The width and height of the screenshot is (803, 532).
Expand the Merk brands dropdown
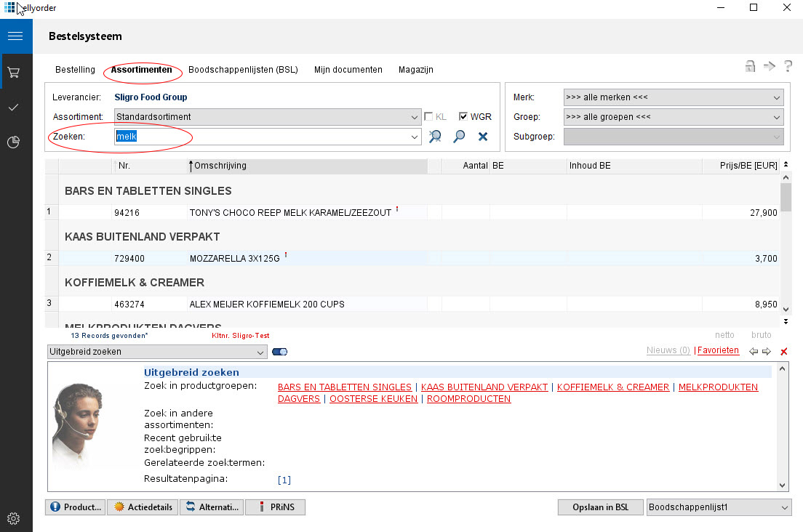click(673, 97)
